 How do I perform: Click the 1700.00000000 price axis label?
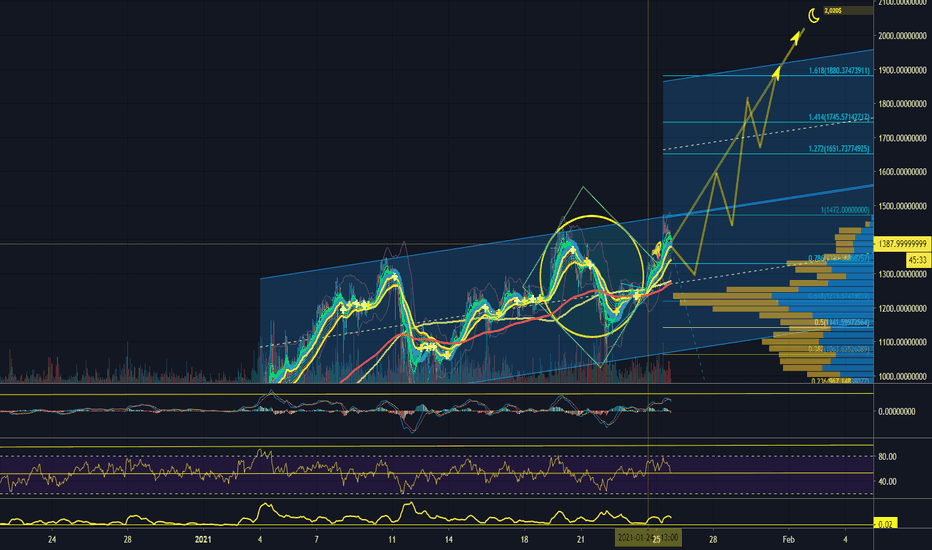[x=902, y=138]
